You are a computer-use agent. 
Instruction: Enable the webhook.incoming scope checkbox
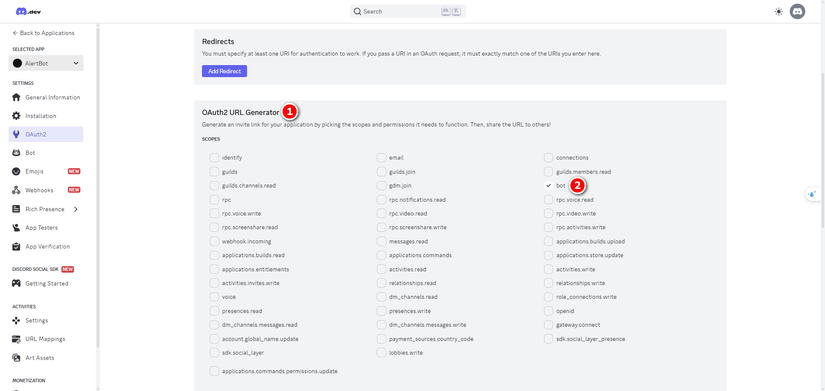(214, 242)
